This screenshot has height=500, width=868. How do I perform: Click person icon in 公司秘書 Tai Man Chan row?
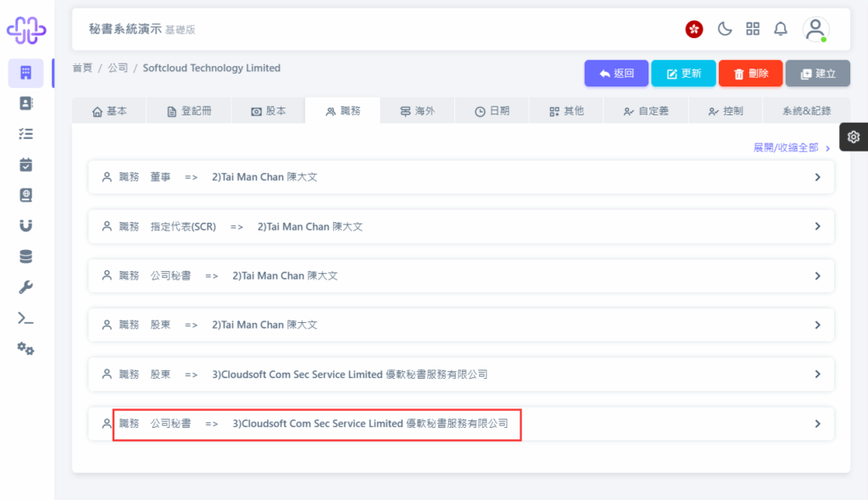(107, 275)
